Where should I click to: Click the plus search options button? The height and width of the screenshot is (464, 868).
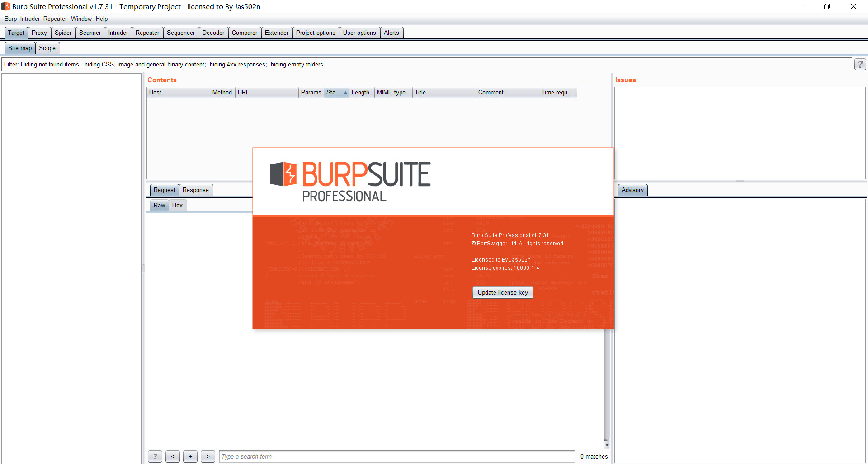pos(190,457)
